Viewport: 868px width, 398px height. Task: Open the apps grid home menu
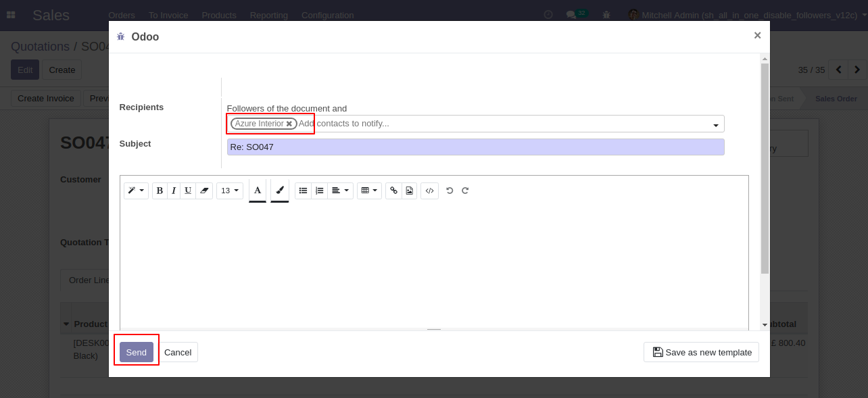[x=11, y=15]
